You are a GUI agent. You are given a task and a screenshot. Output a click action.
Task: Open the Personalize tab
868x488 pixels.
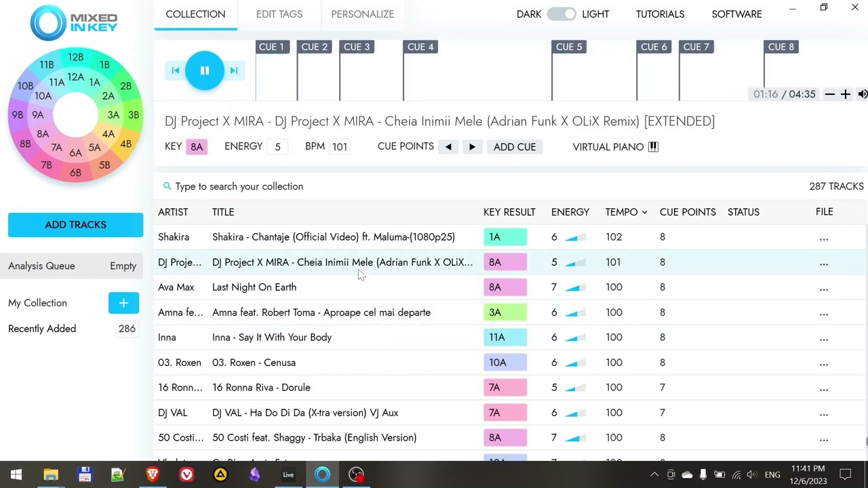(x=363, y=14)
